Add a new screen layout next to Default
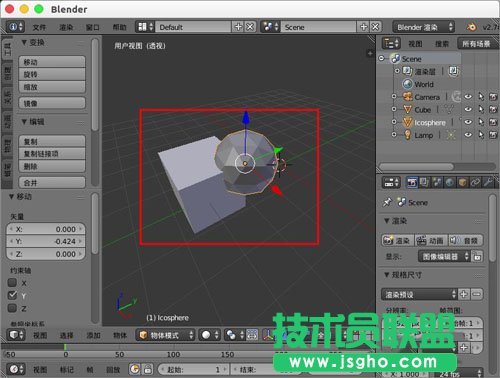Screen dimensions: 500x378 238,27
